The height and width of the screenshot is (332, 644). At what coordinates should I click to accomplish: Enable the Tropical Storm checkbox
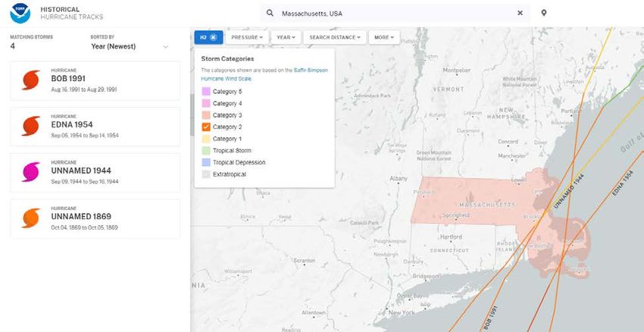[206, 151]
